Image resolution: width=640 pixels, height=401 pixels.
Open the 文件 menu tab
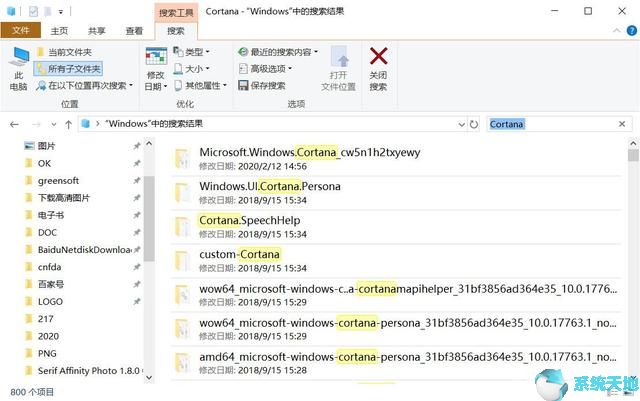point(20,31)
